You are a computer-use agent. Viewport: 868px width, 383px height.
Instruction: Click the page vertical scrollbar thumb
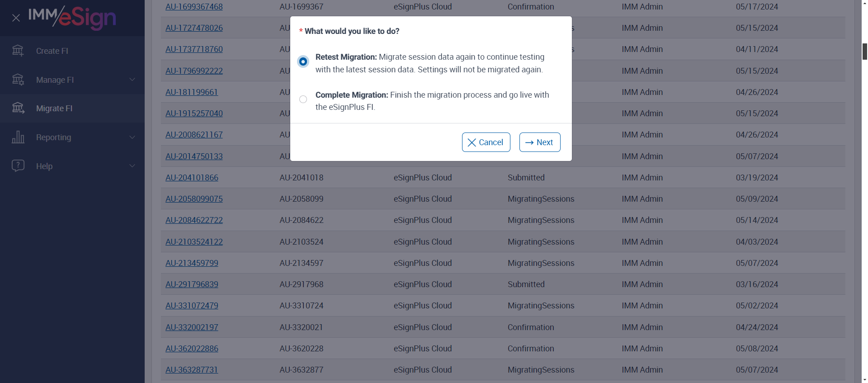click(x=864, y=52)
